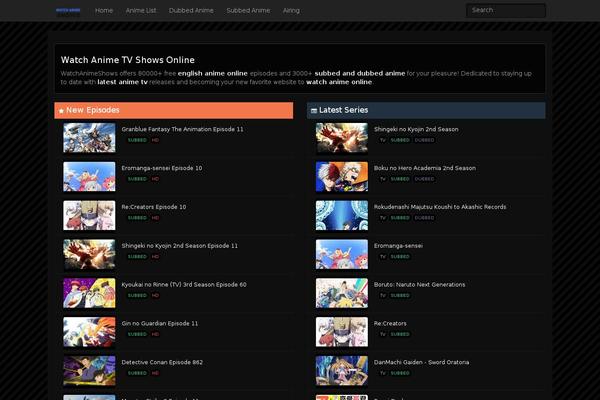Open Eromanga-sensei Episode 10 link

tap(161, 168)
